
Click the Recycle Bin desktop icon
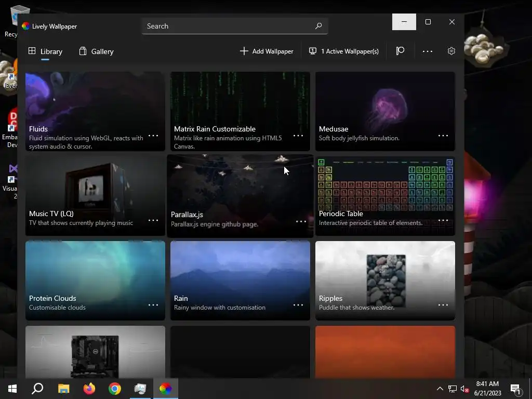[12, 21]
